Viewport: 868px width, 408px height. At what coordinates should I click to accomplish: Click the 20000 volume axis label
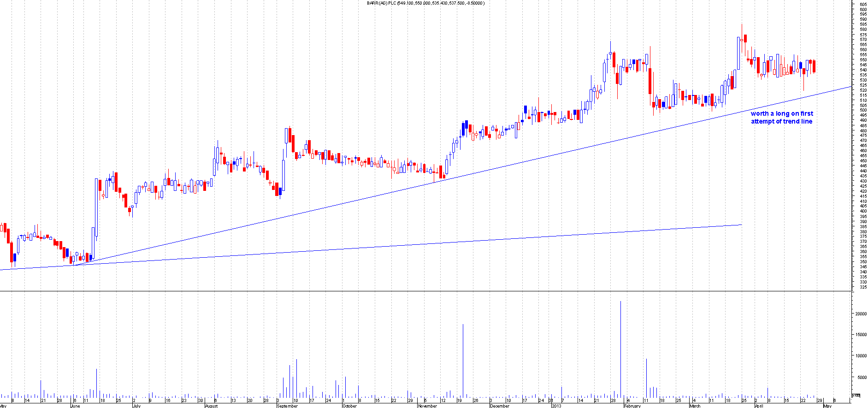click(861, 313)
